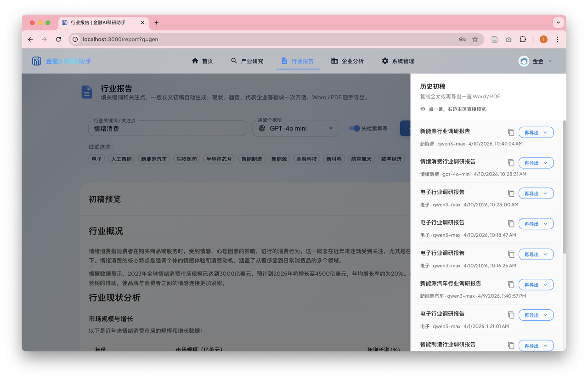Reload the page with the refresh icon
Screen dimensions: 588x380
(x=58, y=40)
